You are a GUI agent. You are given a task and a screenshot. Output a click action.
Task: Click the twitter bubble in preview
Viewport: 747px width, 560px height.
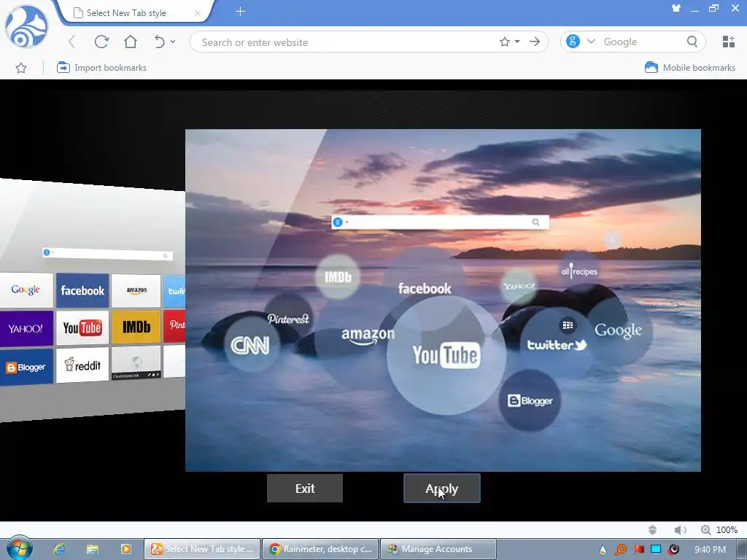coord(557,345)
